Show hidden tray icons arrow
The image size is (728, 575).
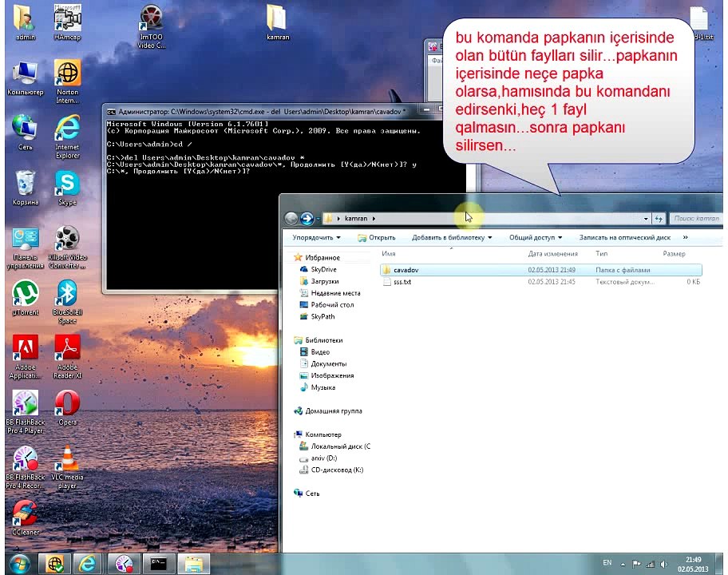(623, 565)
